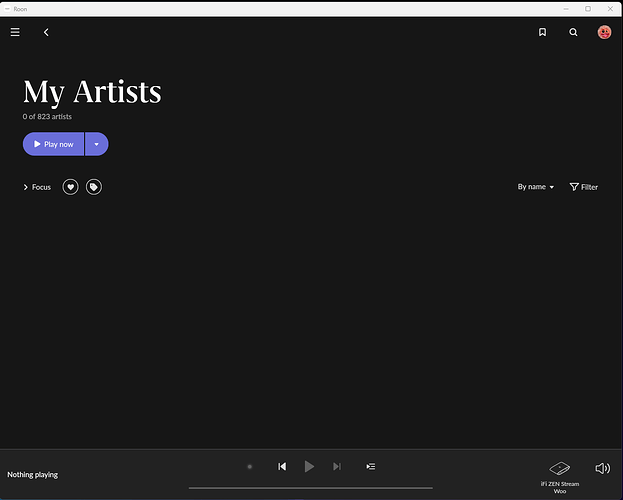Open the bookmarks icon
The width and height of the screenshot is (623, 500).
point(542,32)
